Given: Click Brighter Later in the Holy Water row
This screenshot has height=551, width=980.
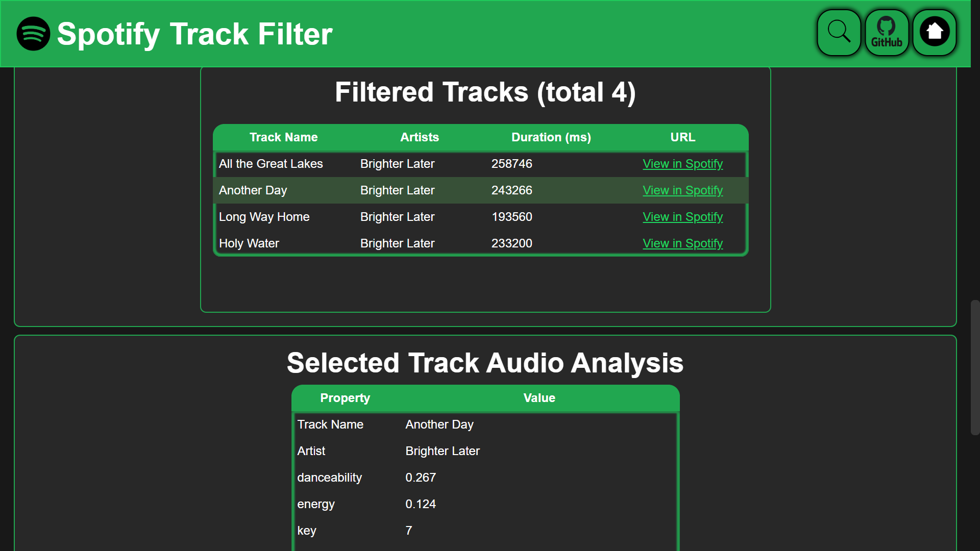Looking at the screenshot, I should coord(397,243).
